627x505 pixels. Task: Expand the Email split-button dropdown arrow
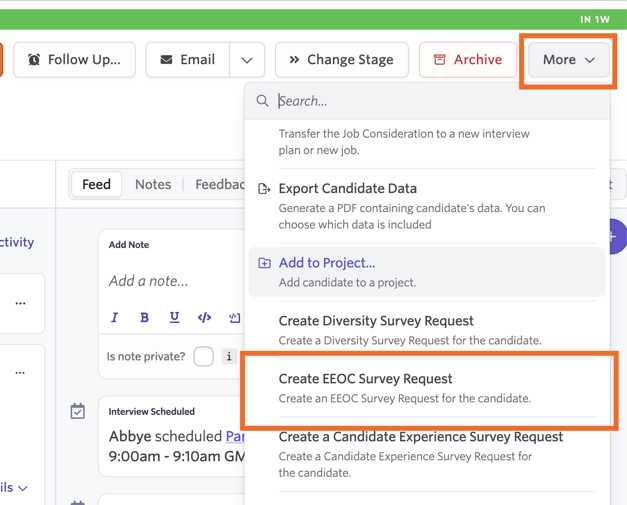(247, 60)
